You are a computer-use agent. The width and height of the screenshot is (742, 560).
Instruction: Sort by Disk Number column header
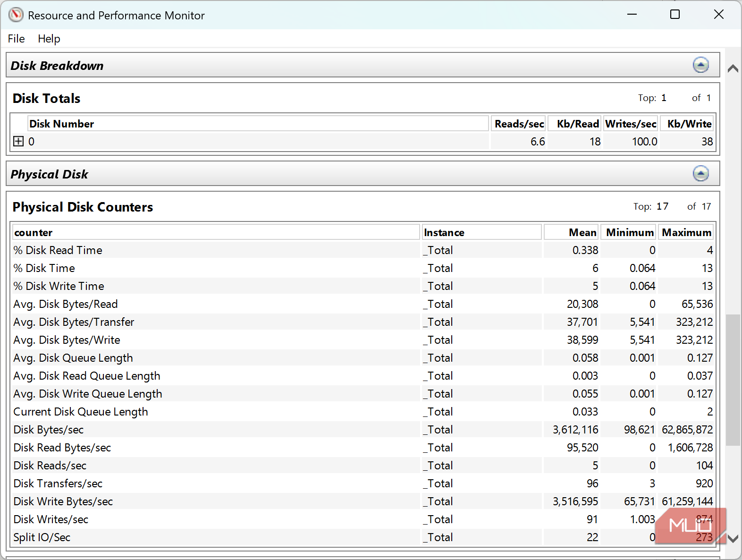click(258, 124)
